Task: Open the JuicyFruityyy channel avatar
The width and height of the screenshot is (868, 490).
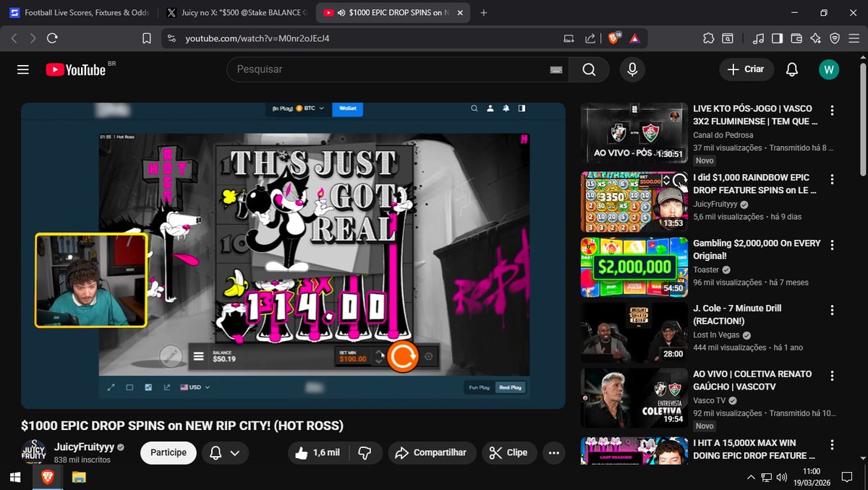Action: [33, 452]
